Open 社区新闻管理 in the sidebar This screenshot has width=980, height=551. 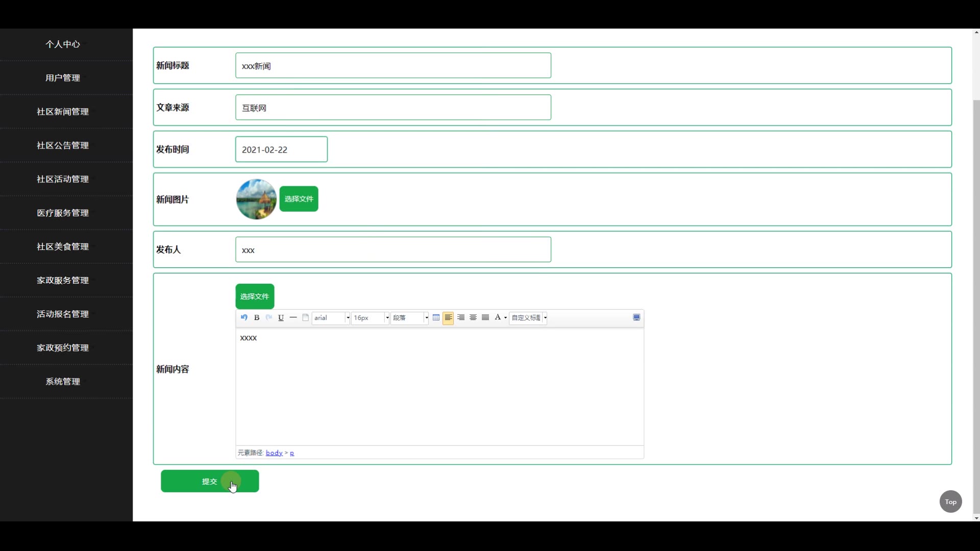pyautogui.click(x=63, y=112)
